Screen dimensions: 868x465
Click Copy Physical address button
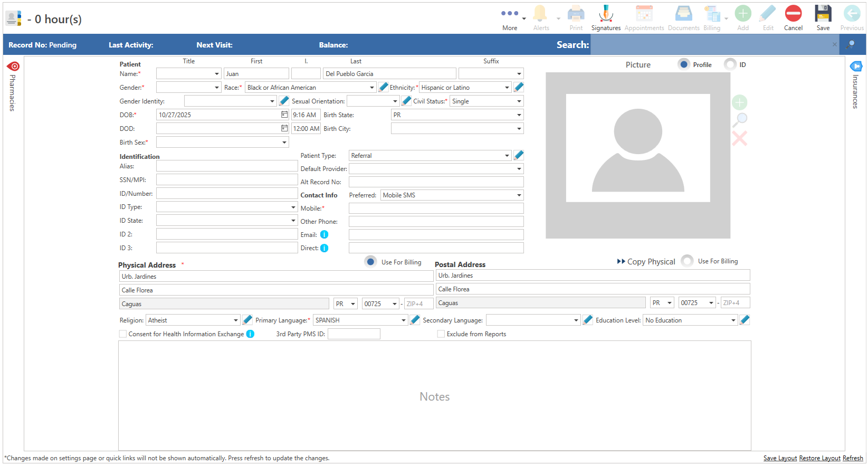(x=646, y=261)
